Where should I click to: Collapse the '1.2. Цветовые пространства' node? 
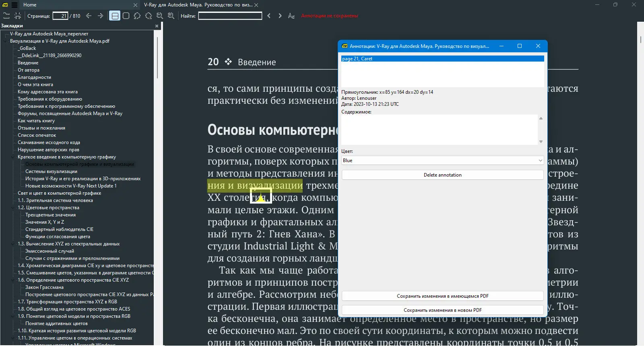coord(13,208)
